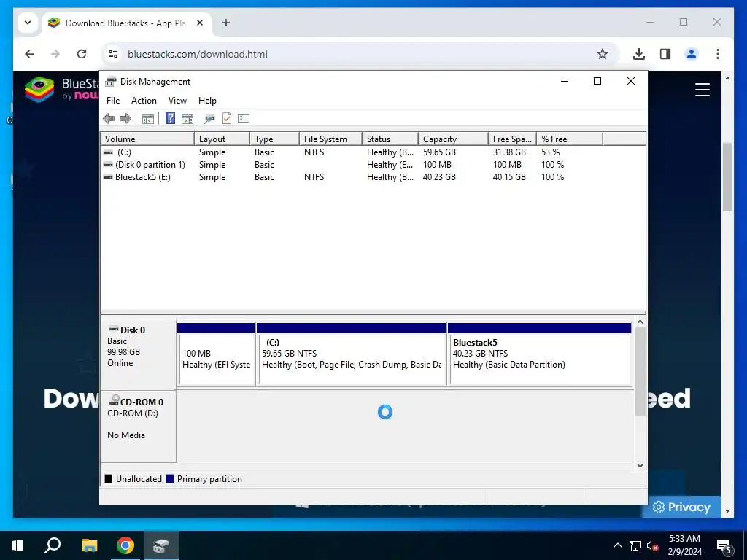Open File Explorer from taskbar
747x560 pixels.
pyautogui.click(x=89, y=545)
